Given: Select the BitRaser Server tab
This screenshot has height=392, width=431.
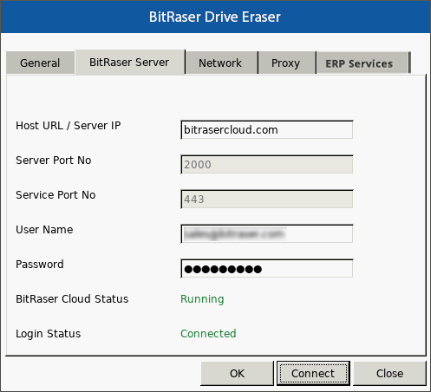Looking at the screenshot, I should (x=129, y=62).
